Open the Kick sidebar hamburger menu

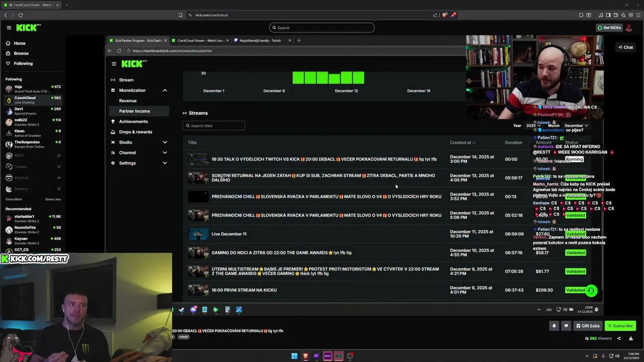tap(9, 28)
